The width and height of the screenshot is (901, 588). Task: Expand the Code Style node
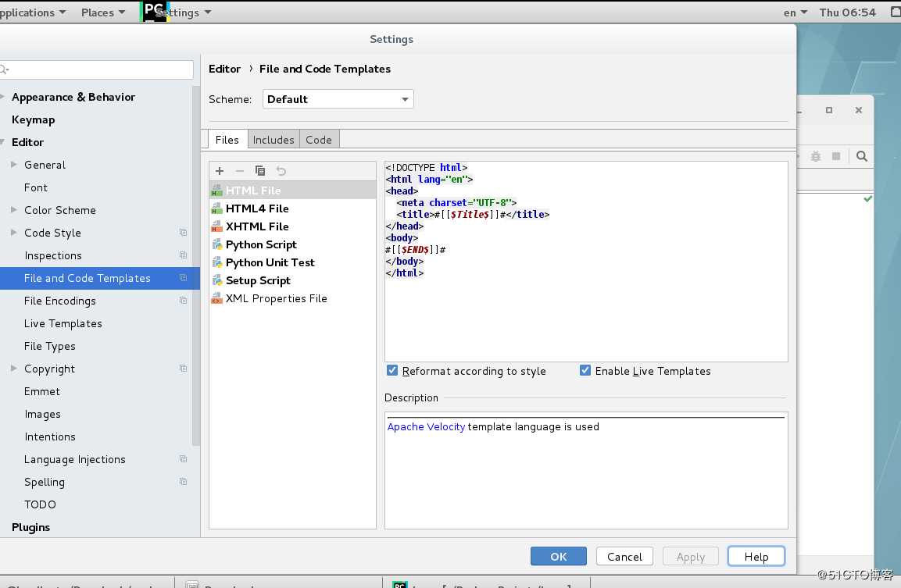pyautogui.click(x=14, y=232)
